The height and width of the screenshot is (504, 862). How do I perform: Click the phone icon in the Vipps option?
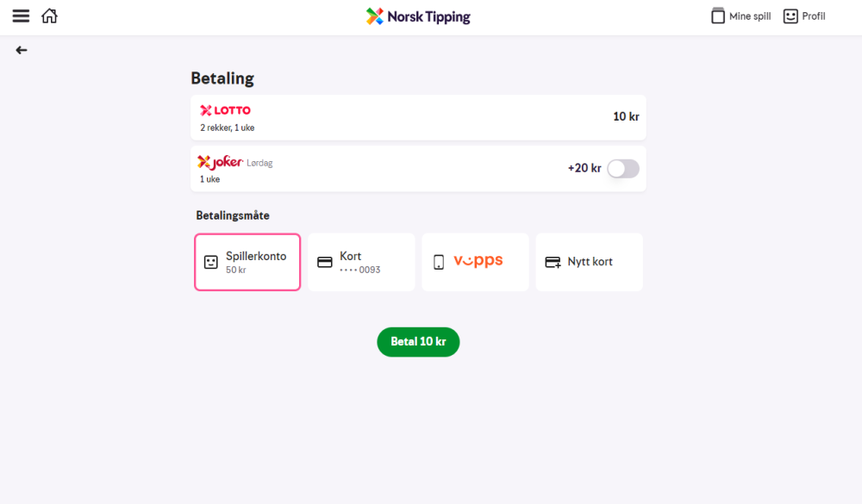pyautogui.click(x=439, y=262)
